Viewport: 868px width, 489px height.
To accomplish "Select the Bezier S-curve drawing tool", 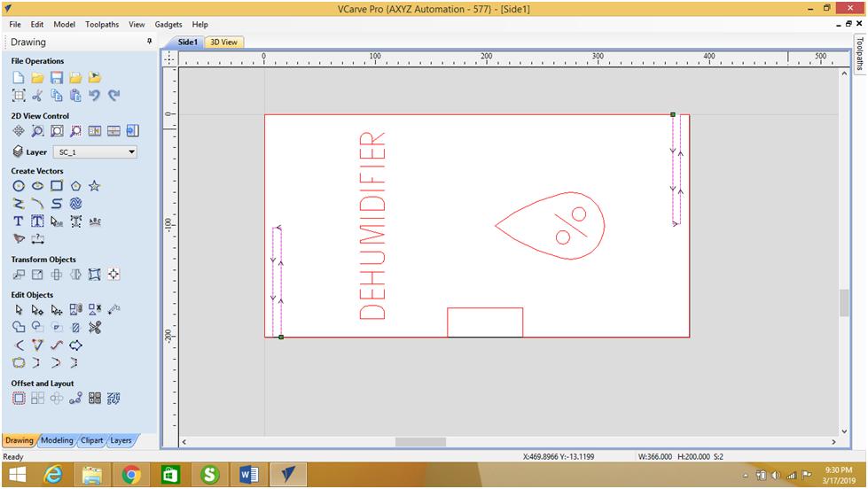I will click(x=57, y=204).
